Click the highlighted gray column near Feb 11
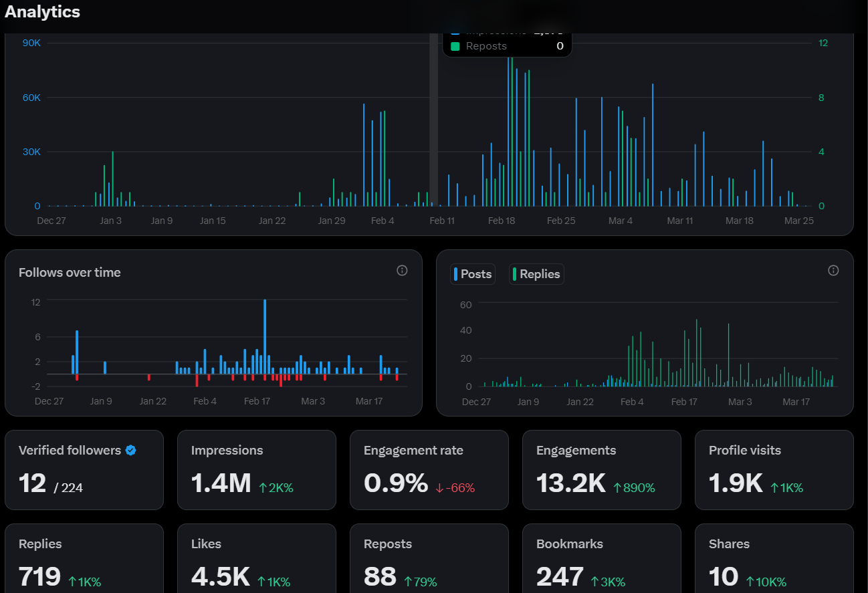Image resolution: width=868 pixels, height=593 pixels. [433, 134]
